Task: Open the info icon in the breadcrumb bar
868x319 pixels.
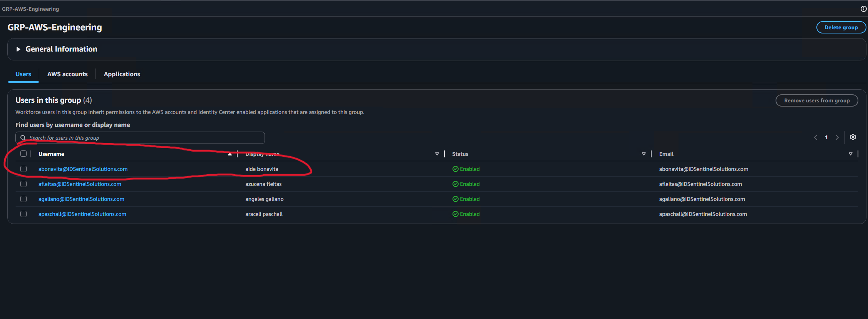Action: click(x=863, y=9)
